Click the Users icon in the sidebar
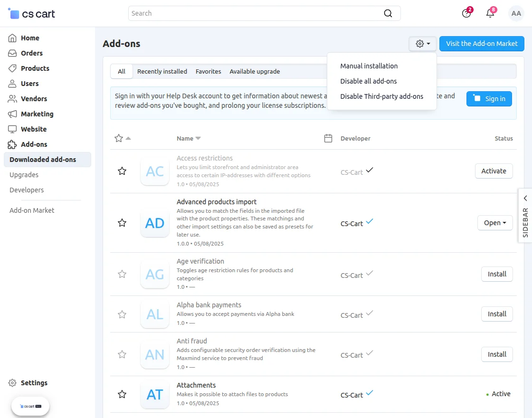 (x=13, y=83)
